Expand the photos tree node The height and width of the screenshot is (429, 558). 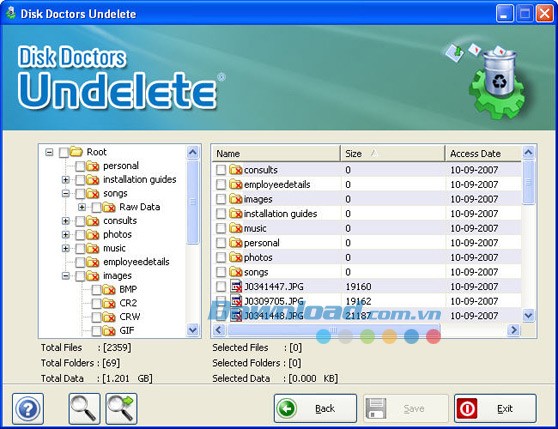(x=65, y=235)
